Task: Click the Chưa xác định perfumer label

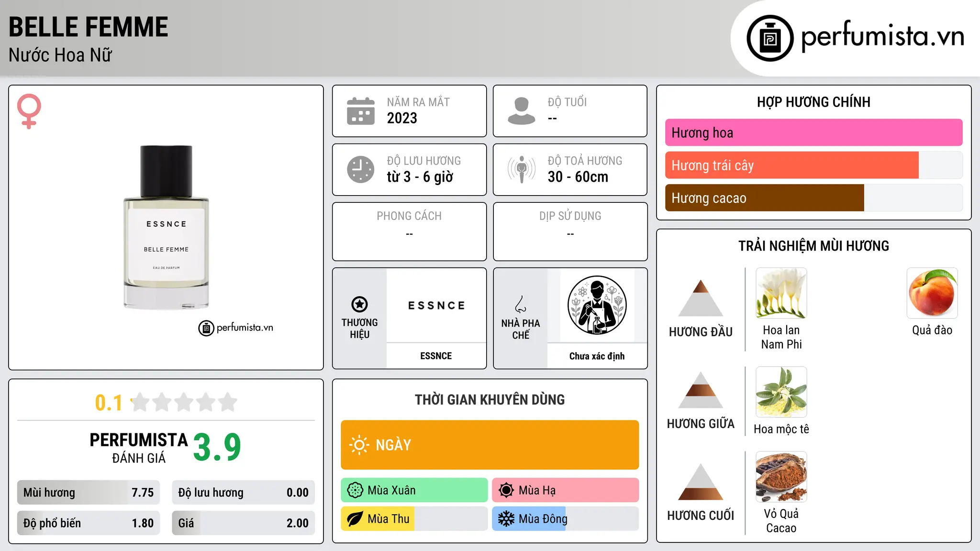Action: (x=597, y=356)
